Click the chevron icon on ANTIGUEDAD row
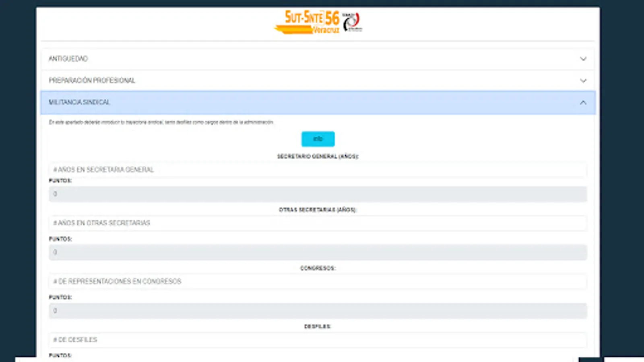The image size is (644, 362). coord(583,59)
